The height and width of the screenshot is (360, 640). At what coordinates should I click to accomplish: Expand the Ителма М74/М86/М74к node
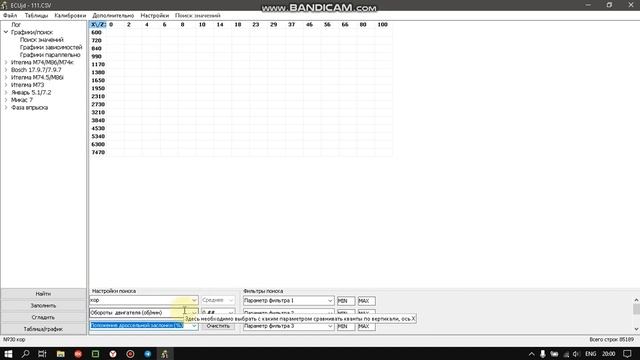coord(6,62)
